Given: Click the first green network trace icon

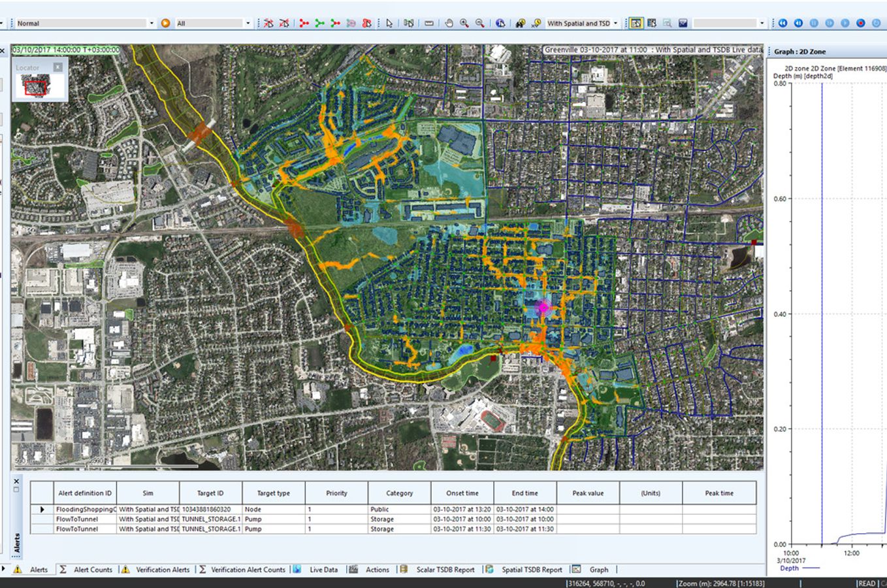Looking at the screenshot, I should 320,23.
